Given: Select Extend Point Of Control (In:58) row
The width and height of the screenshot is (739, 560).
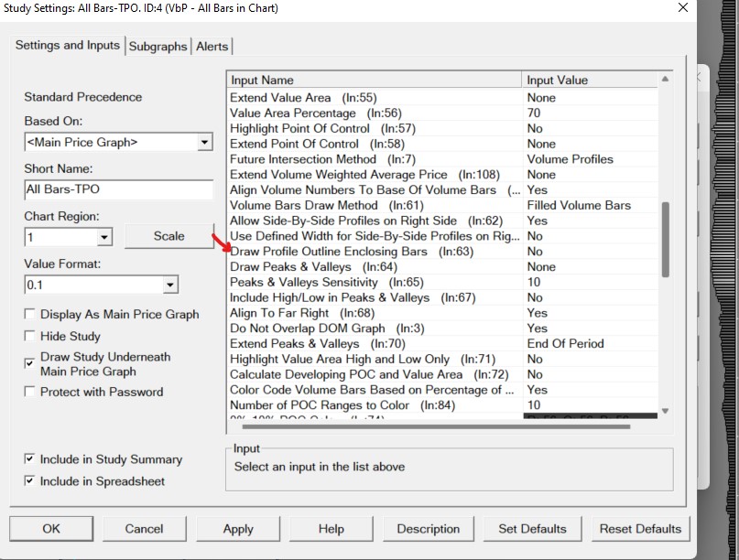Looking at the screenshot, I should (443, 144).
